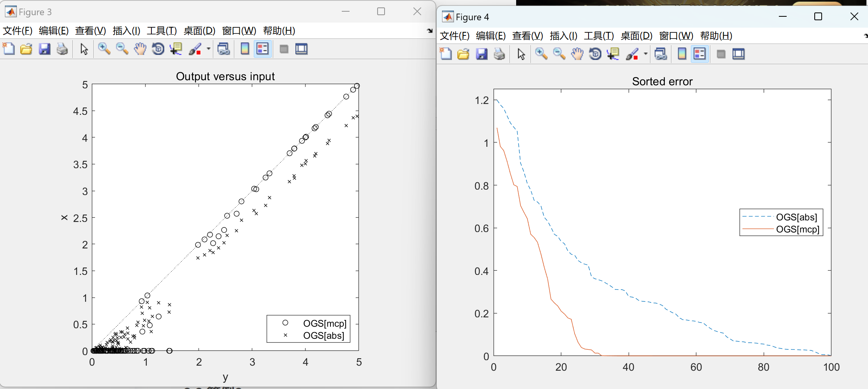Screen dimensions: 868x389
Task: Activate Zoom Out tool in Figure 4
Action: (559, 54)
